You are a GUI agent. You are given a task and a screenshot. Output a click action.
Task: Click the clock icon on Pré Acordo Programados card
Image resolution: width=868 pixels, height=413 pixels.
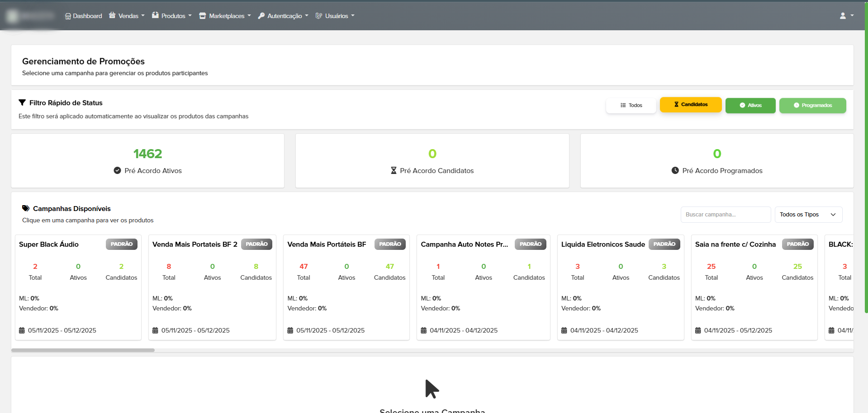[x=675, y=170]
